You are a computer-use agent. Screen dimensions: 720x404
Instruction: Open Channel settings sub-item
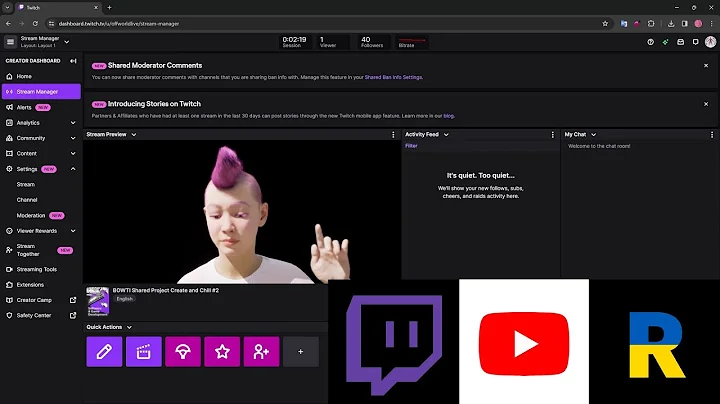click(27, 200)
